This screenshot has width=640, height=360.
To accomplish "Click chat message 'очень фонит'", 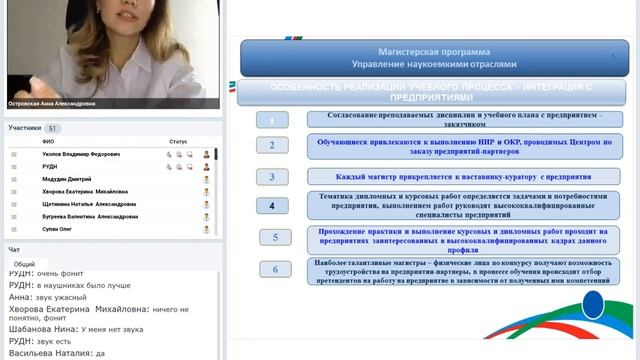I will [x=60, y=273].
